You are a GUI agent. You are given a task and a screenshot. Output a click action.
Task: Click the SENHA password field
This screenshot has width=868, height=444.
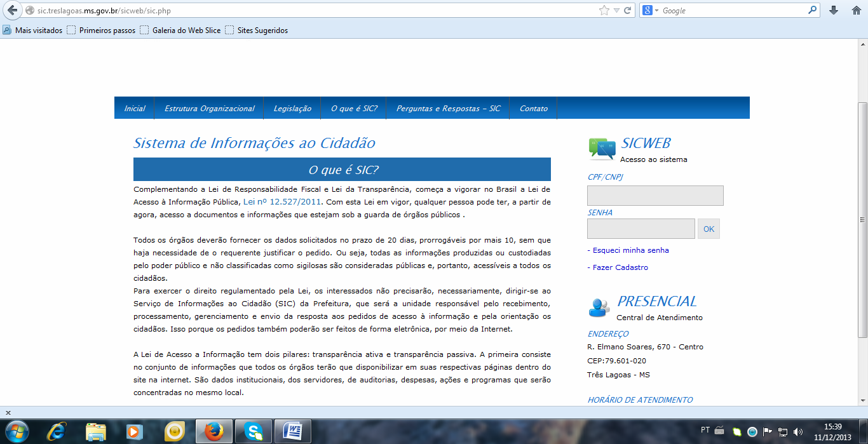click(641, 229)
